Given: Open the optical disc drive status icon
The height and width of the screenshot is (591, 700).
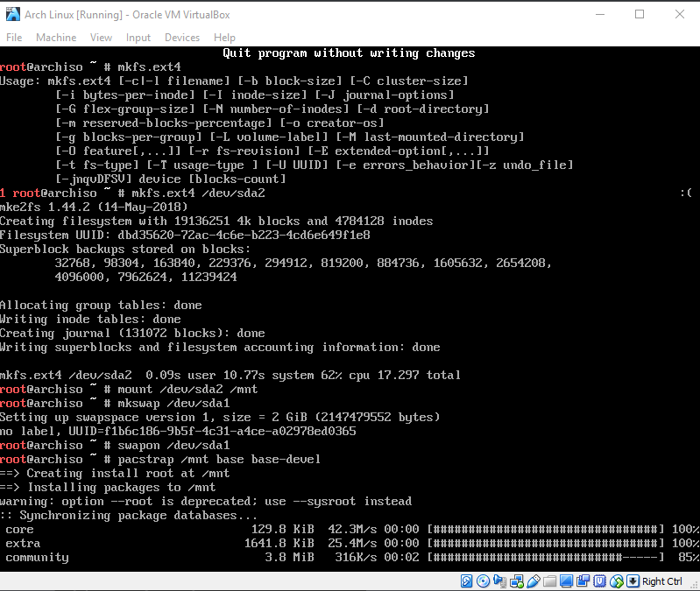Looking at the screenshot, I should pos(483,581).
